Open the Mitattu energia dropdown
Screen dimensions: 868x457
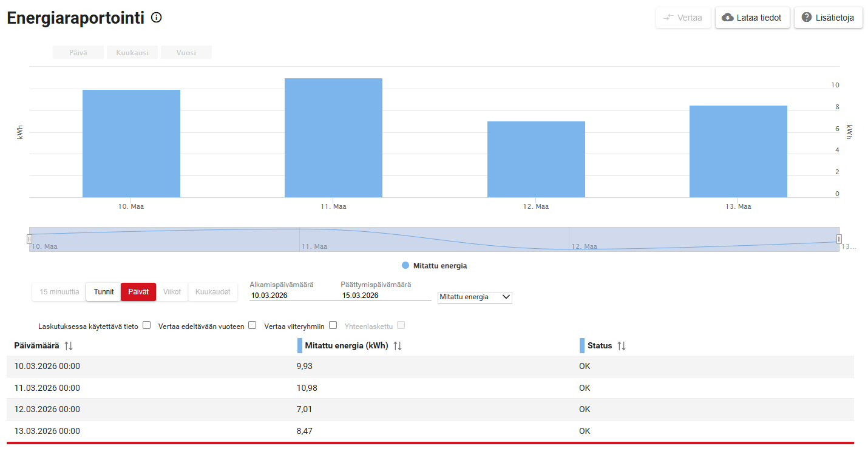(x=475, y=297)
